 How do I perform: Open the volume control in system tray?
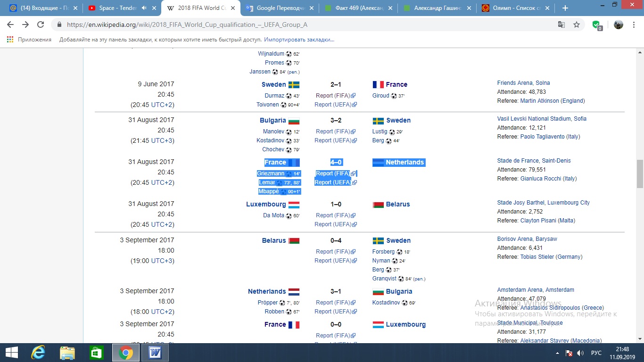pos(580,353)
